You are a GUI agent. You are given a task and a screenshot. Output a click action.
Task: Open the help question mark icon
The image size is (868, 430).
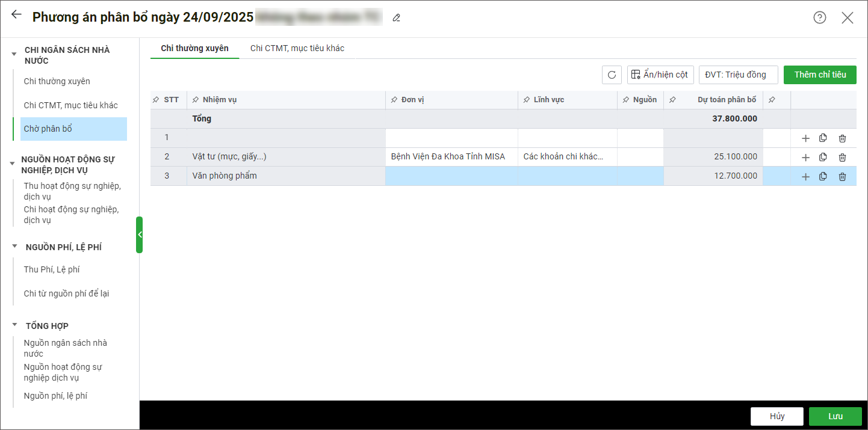819,17
